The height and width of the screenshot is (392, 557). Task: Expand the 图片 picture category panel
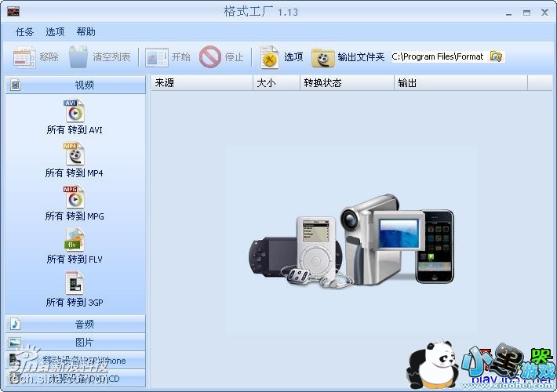[75, 343]
